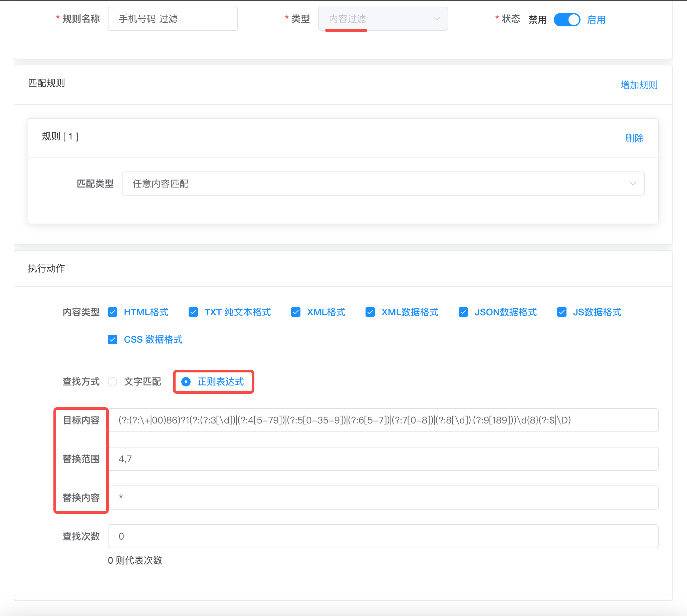This screenshot has width=687, height=616.
Task: Uncheck the CSS 数据格式 checkbox
Action: tap(112, 339)
